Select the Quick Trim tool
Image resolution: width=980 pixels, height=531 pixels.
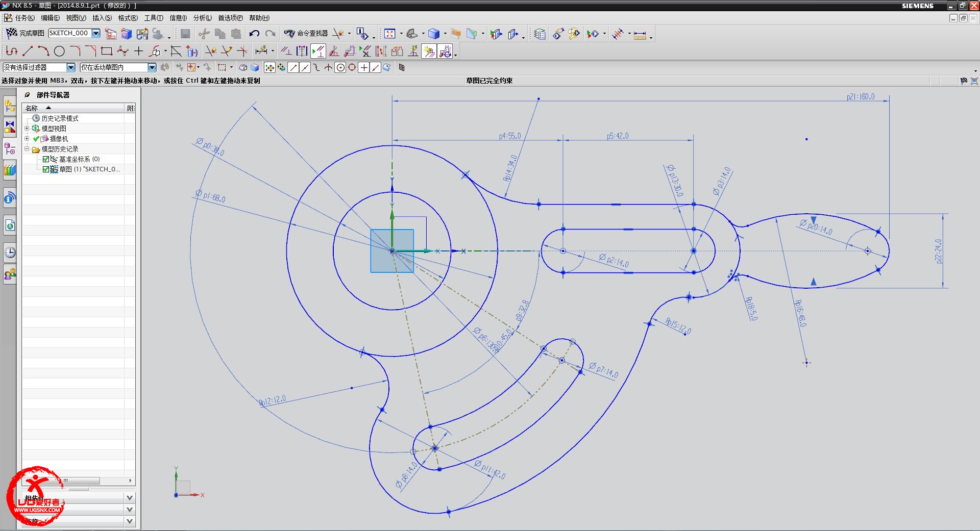tap(210, 51)
